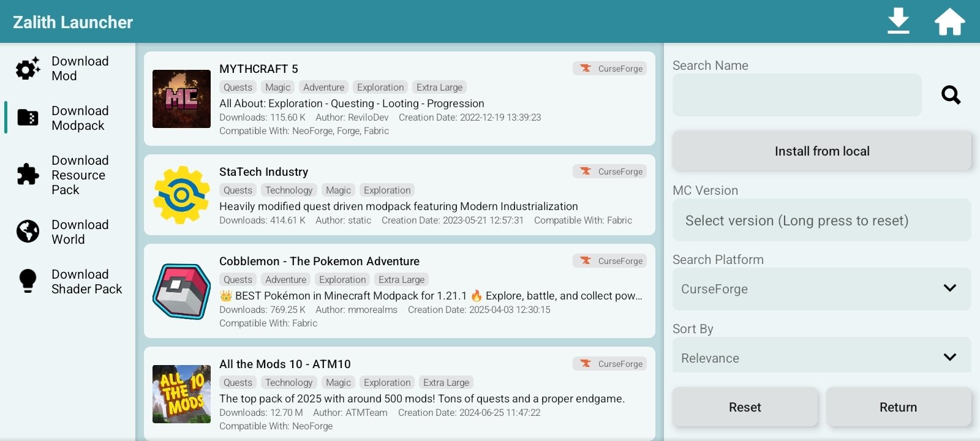Screen dimensions: 980x441
Task: Click the download arrow icon in header
Action: (x=898, y=21)
